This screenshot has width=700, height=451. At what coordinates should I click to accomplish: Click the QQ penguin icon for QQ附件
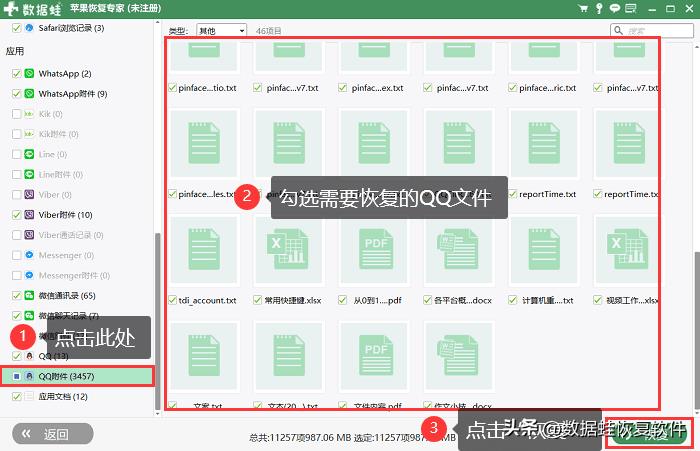coord(29,376)
